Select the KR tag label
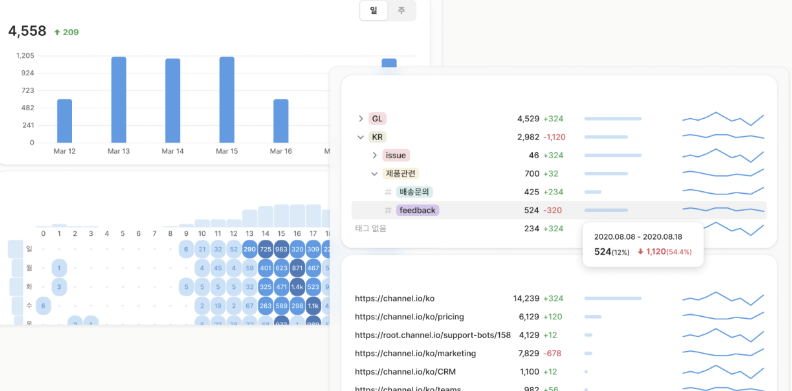 tap(377, 137)
